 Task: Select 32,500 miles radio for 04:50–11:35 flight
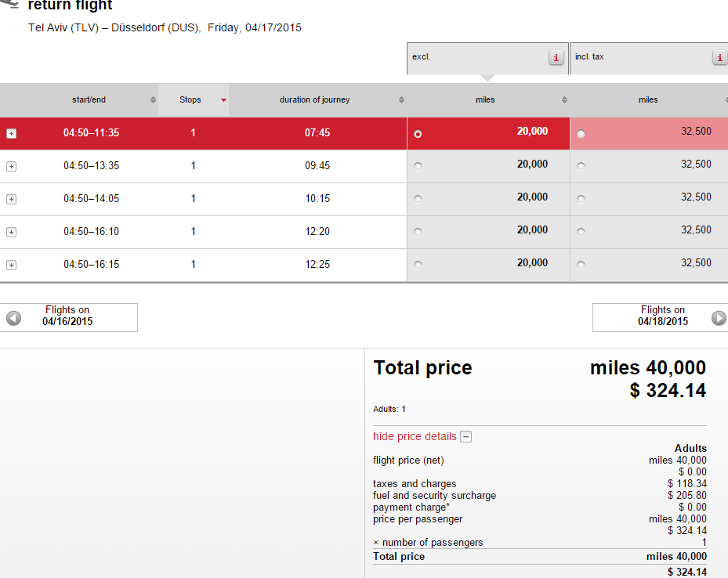pyautogui.click(x=581, y=134)
